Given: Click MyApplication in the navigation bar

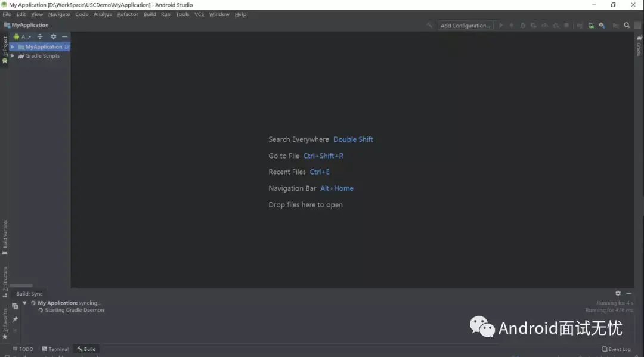Looking at the screenshot, I should (26, 25).
